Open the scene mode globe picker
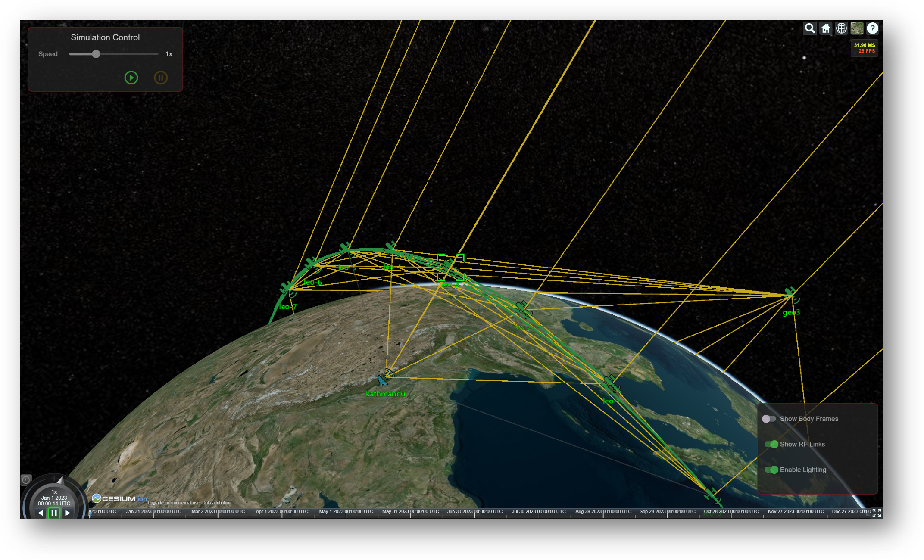 [841, 28]
